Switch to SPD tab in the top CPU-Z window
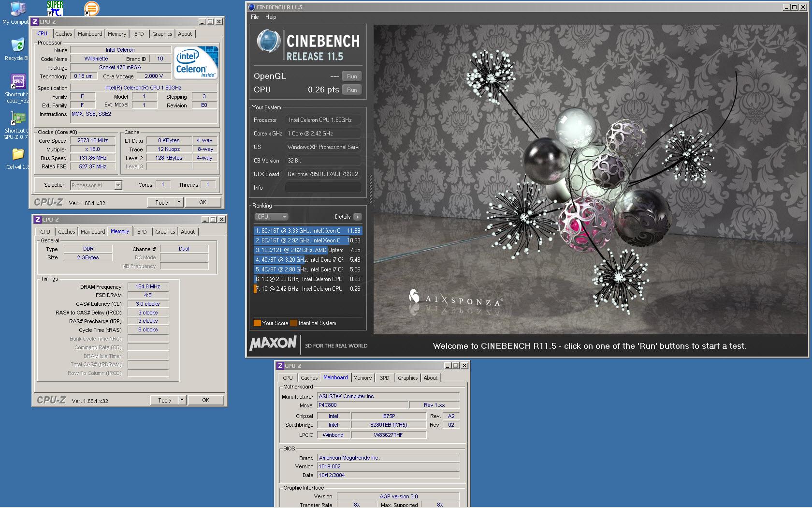The height and width of the screenshot is (508, 812). (x=139, y=34)
